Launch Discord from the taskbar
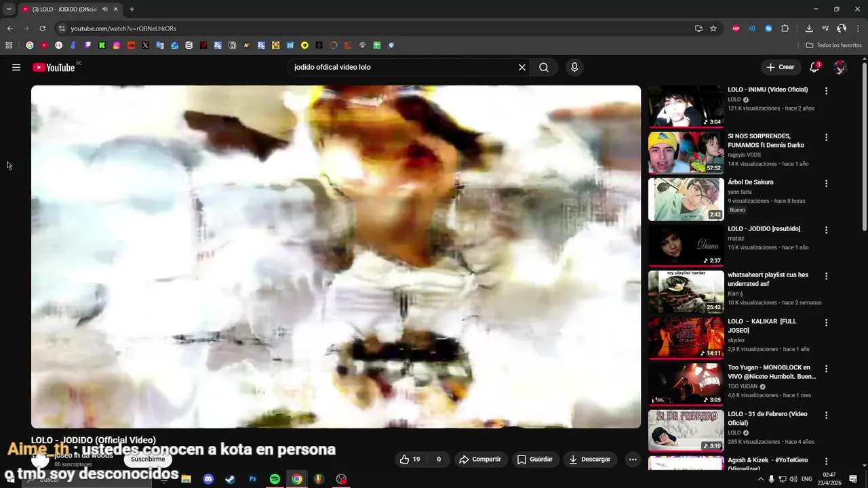 (x=208, y=479)
